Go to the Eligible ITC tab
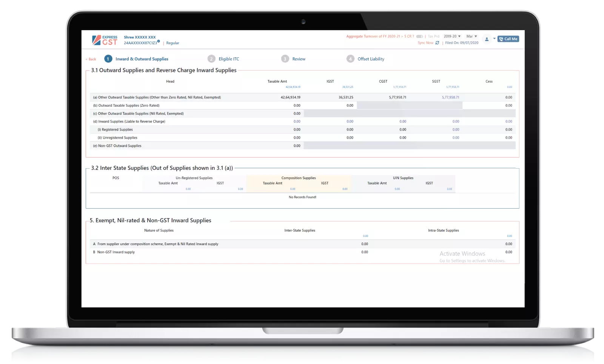Screen dimensions: 604x364 (x=229, y=59)
